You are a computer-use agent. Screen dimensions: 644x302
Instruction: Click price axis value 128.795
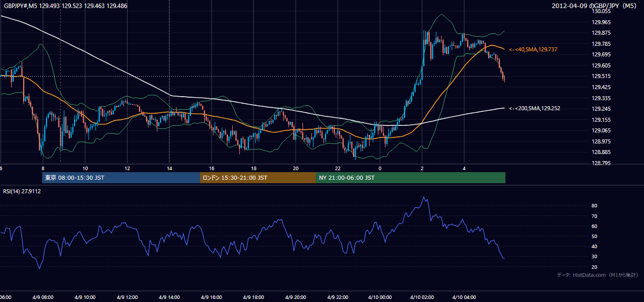(x=602, y=163)
